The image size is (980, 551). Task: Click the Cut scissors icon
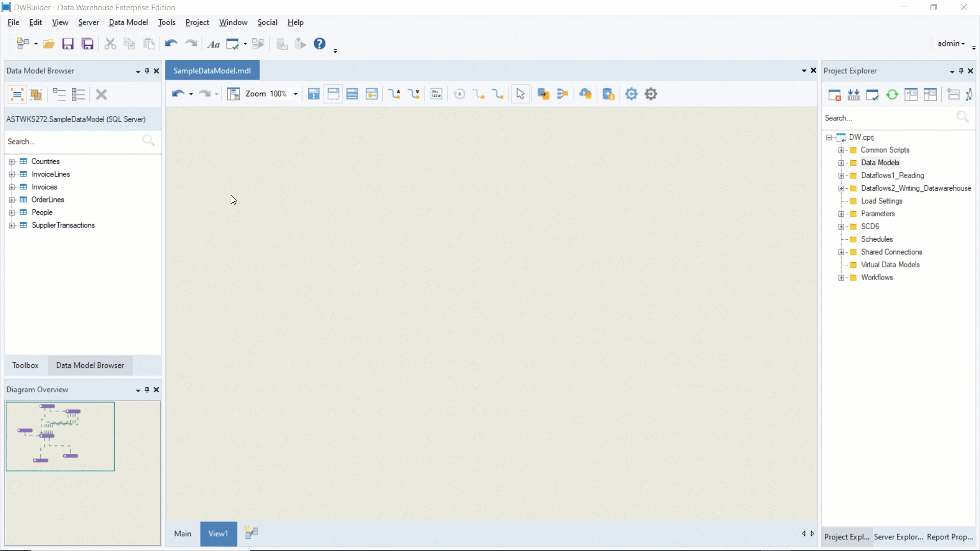(110, 44)
